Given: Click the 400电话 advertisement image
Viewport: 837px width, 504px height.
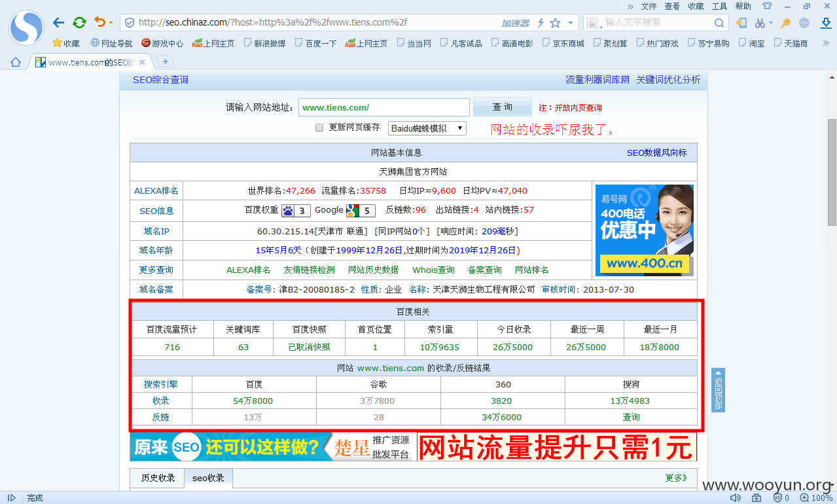Looking at the screenshot, I should coord(645,230).
